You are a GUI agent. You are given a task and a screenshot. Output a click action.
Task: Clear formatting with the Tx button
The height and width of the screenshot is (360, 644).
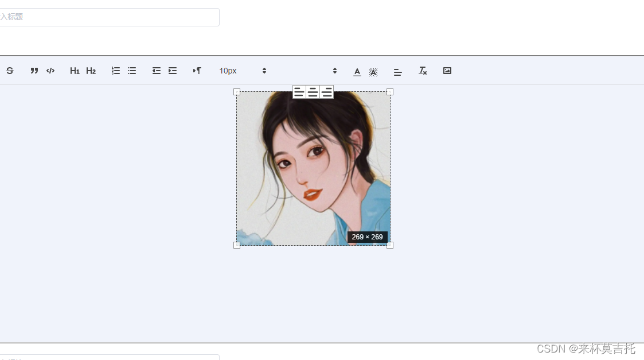coord(423,71)
